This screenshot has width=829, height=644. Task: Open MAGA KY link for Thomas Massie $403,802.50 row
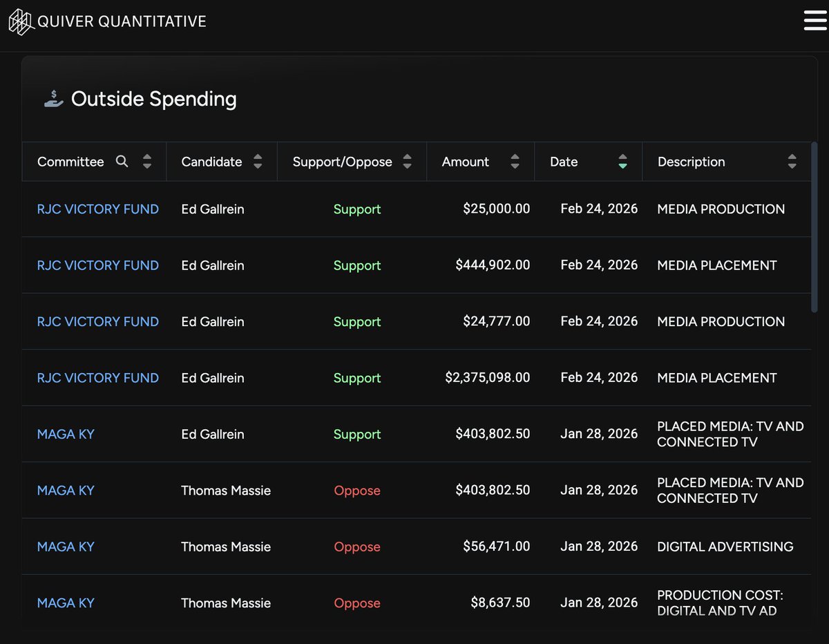(x=66, y=491)
